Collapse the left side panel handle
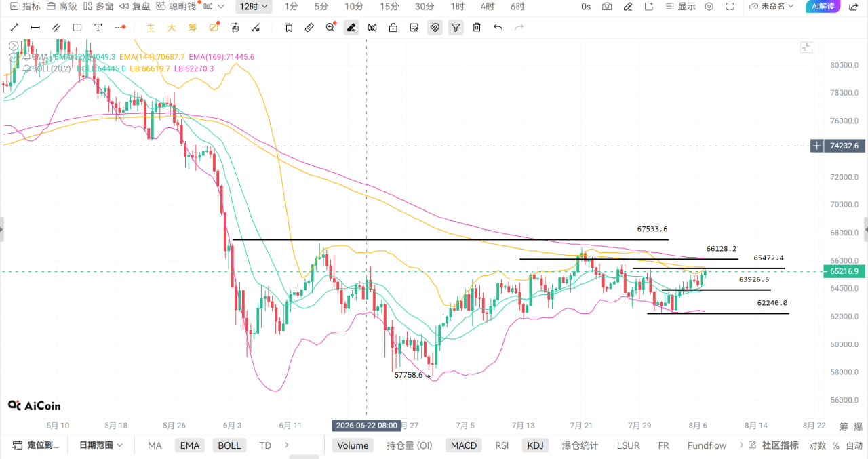 tap(2, 229)
